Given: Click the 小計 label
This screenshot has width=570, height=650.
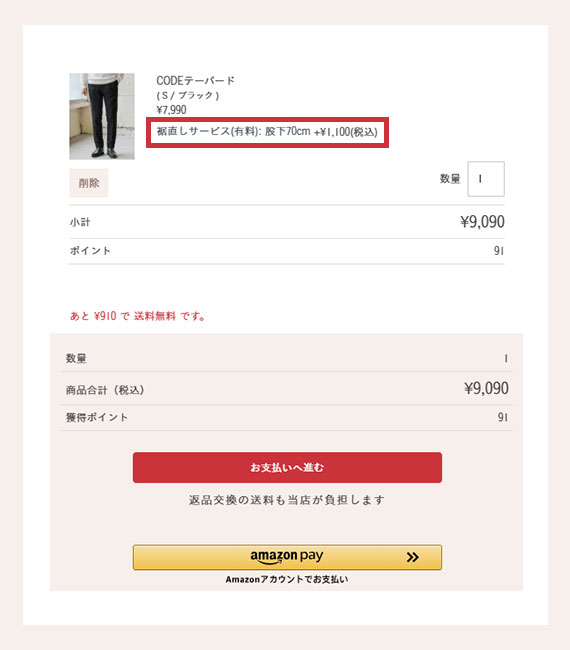Looking at the screenshot, I should tap(80, 222).
